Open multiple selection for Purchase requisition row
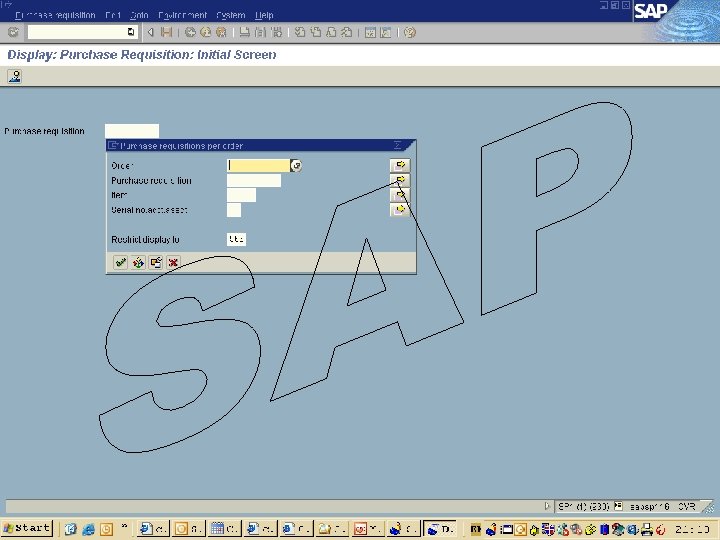The width and height of the screenshot is (720, 540). (400, 180)
